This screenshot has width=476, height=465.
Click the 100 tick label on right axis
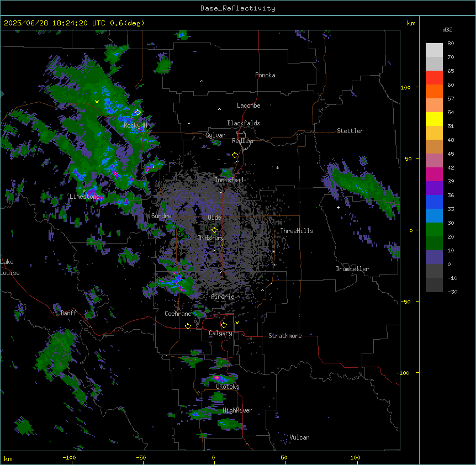(x=405, y=87)
